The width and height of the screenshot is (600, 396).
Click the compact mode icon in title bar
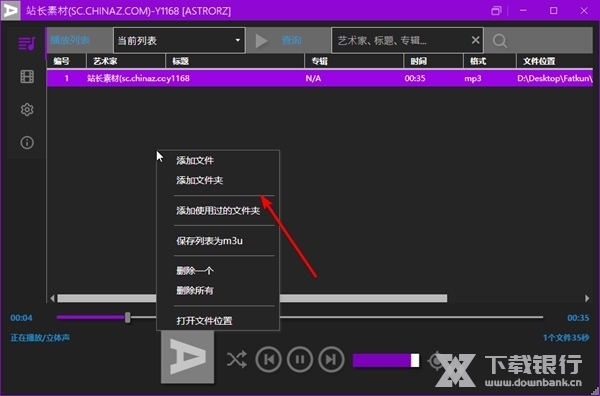pos(496,11)
